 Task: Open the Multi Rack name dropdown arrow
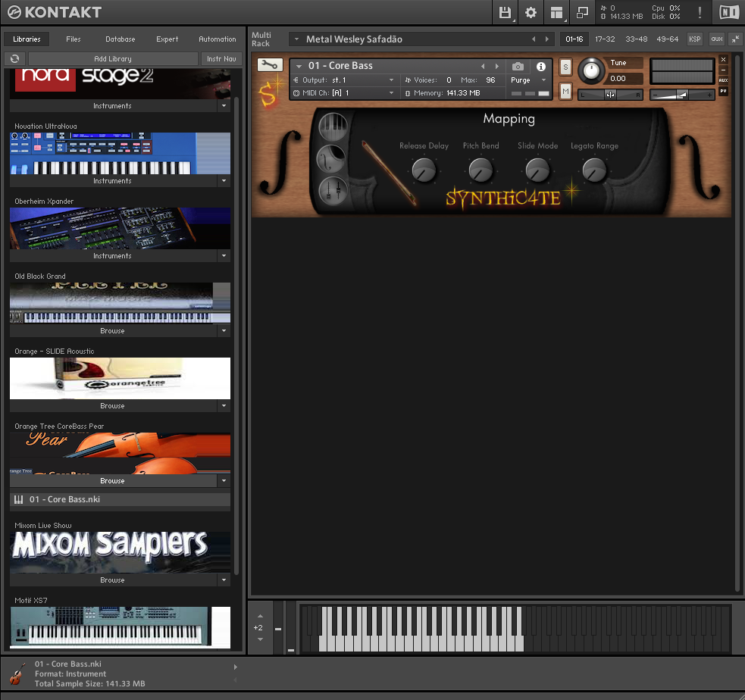pos(296,39)
